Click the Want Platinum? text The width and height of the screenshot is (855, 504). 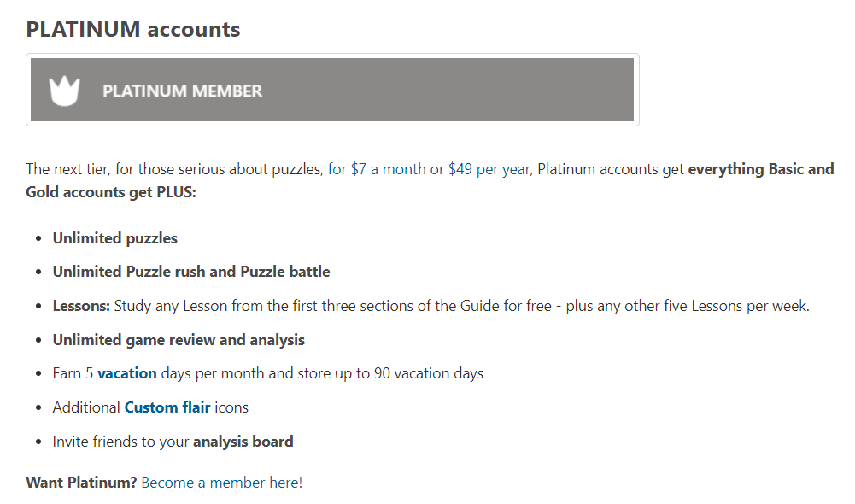(x=81, y=483)
